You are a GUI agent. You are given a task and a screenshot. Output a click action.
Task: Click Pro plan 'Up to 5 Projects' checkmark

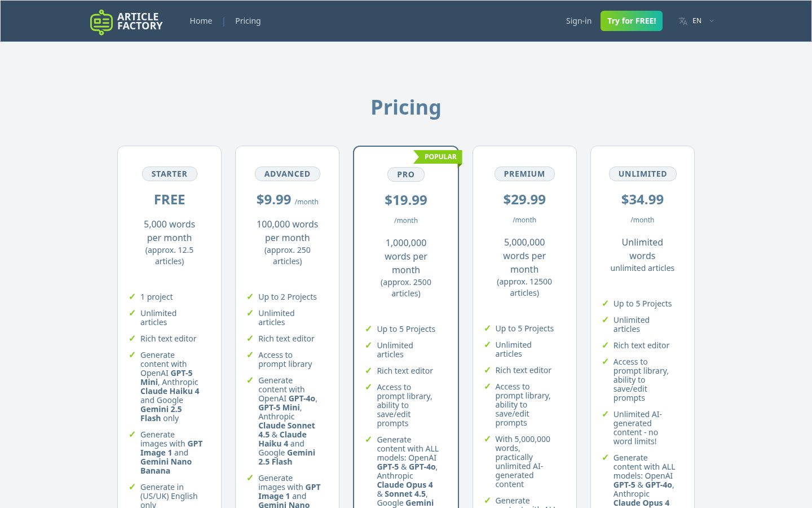[x=368, y=329]
